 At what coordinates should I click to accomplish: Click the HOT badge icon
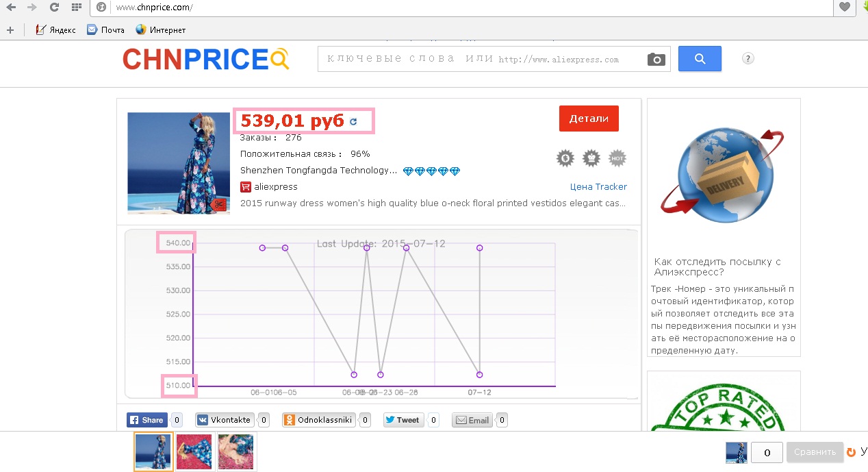pyautogui.click(x=617, y=158)
